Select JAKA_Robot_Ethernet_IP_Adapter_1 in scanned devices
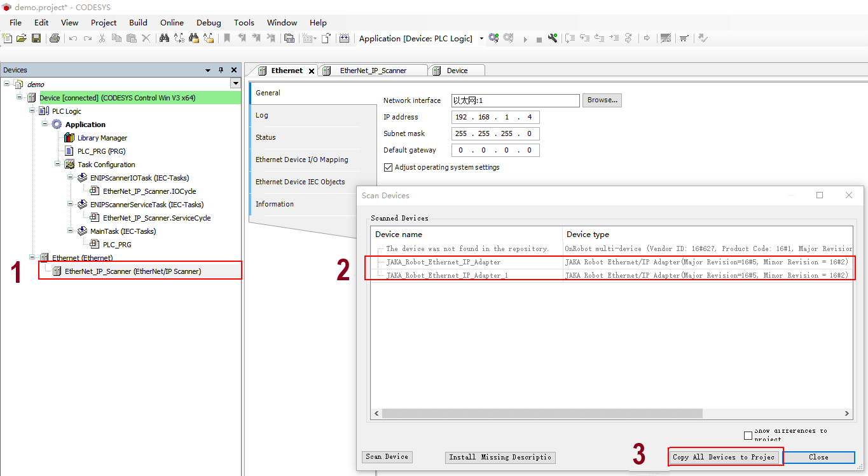Screen dimensions: 868x476 [446, 275]
